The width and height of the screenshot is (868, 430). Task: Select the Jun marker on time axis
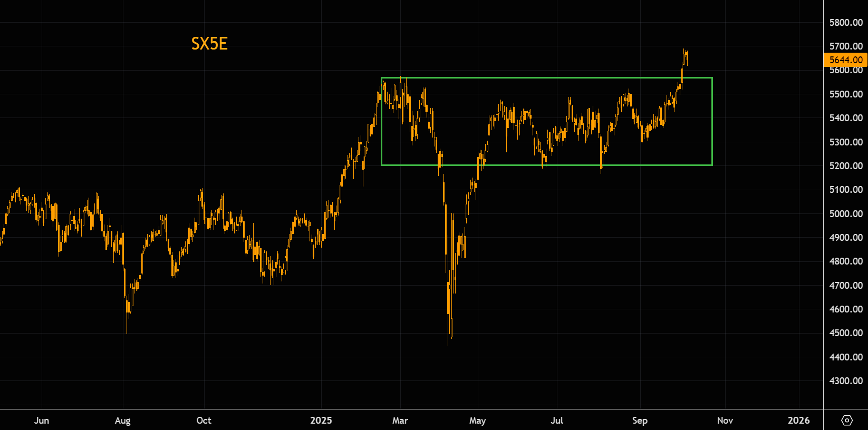tap(42, 421)
